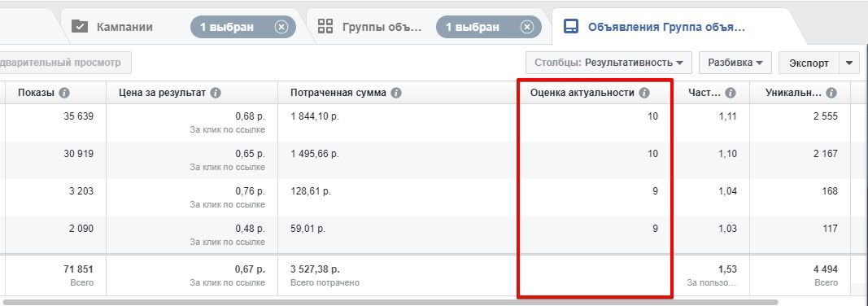868x306 pixels.
Task: Clear the campaign selection with X
Action: [281, 27]
